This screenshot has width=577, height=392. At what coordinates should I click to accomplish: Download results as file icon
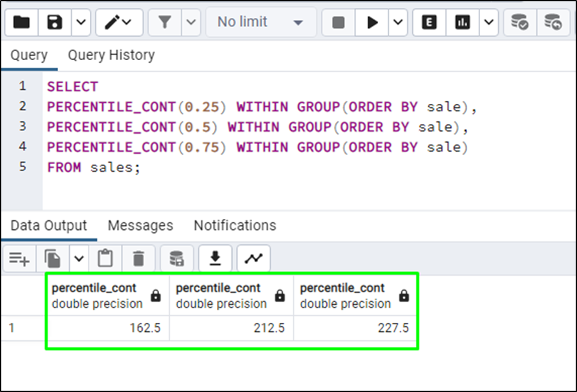[x=215, y=258]
